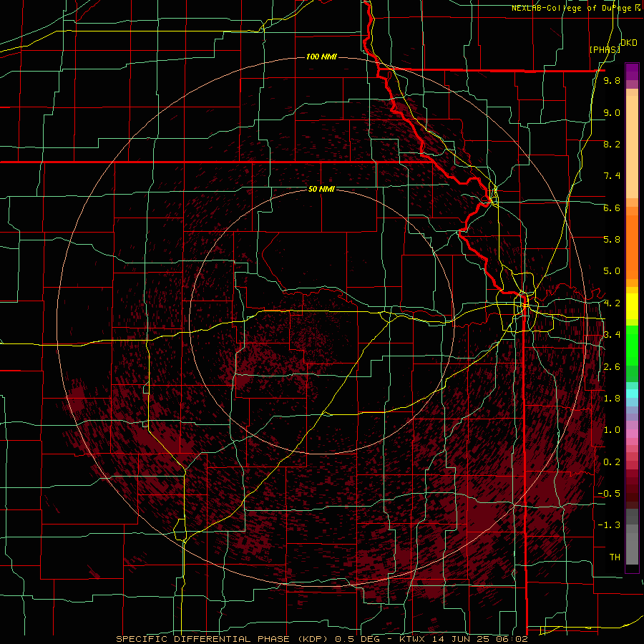The image size is (644, 644).
Task: Click the 1.8 value on the color scale
Action: pos(612,399)
